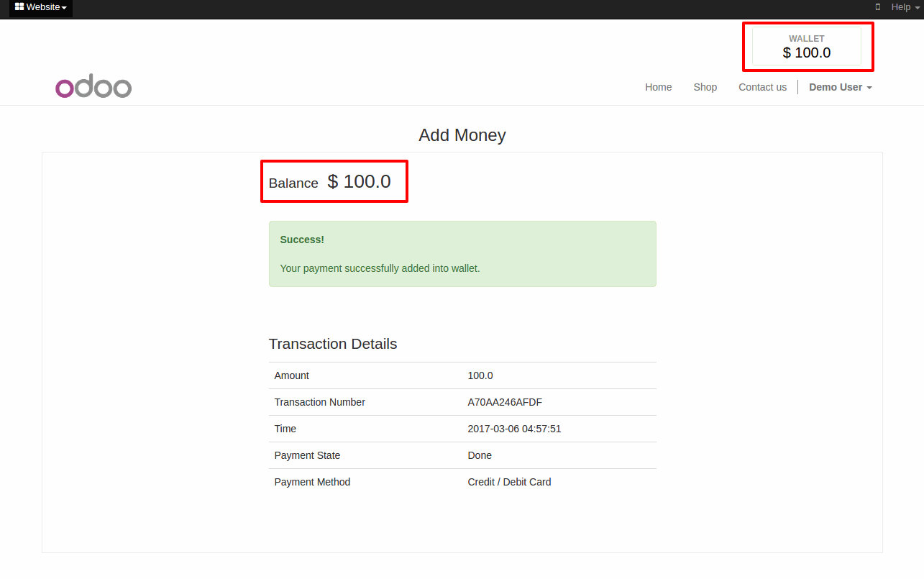The image size is (924, 579).
Task: Select the Balance $ 100.0 amount
Action: (359, 182)
